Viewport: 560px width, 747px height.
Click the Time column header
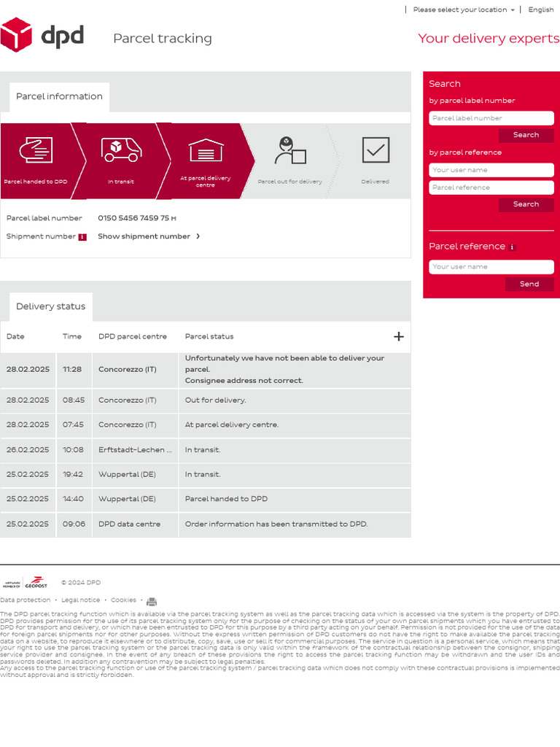click(72, 337)
